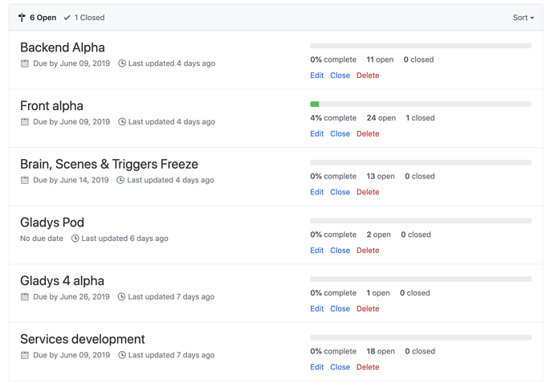
Task: Edit the Backend Alpha milestone
Action: coord(317,76)
